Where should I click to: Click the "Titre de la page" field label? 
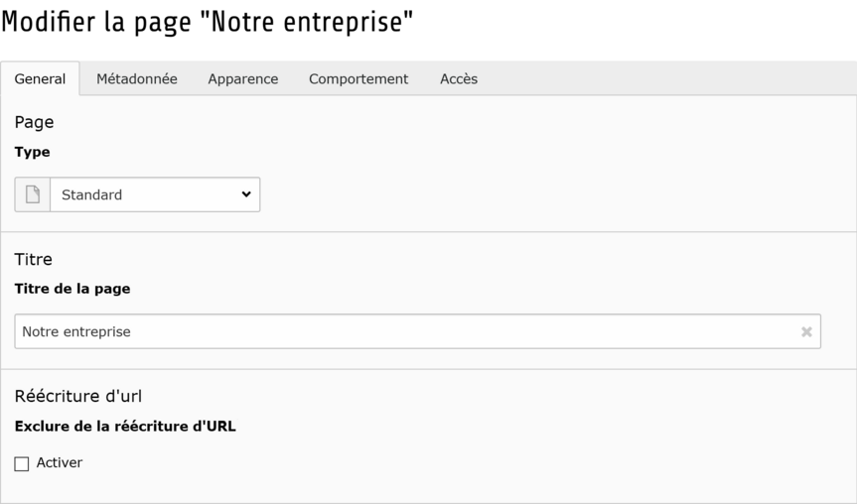pos(72,289)
